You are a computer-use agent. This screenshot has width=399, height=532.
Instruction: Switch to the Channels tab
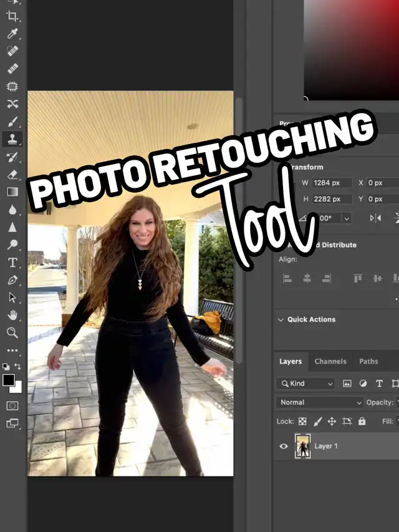point(330,361)
